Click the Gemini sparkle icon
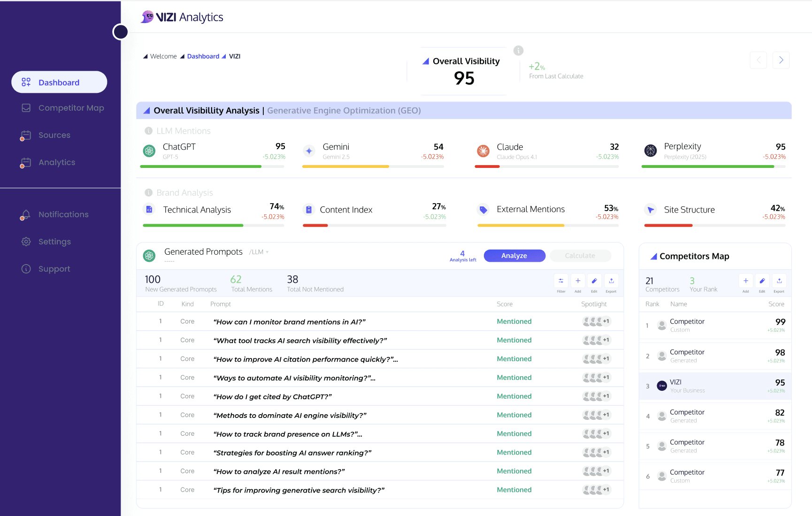 pyautogui.click(x=309, y=151)
